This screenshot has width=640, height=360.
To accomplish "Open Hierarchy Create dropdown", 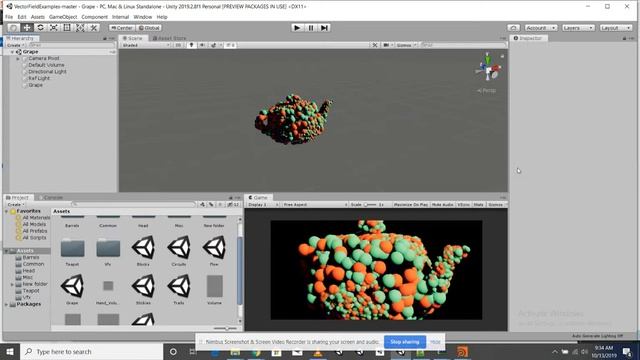I will pyautogui.click(x=16, y=45).
